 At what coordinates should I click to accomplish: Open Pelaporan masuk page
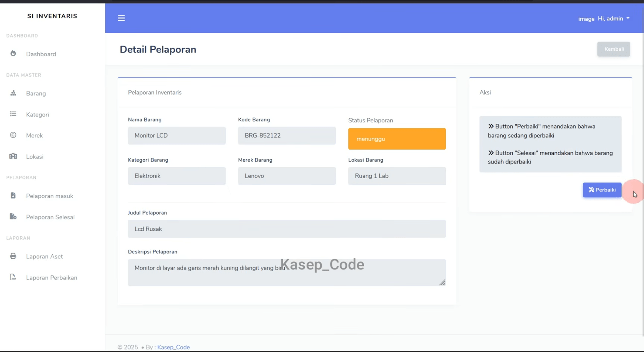point(50,196)
